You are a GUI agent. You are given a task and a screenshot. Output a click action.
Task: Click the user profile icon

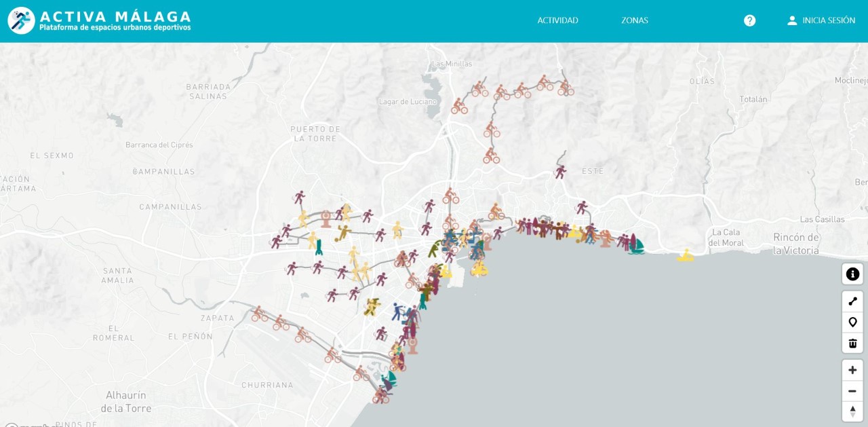(x=792, y=20)
